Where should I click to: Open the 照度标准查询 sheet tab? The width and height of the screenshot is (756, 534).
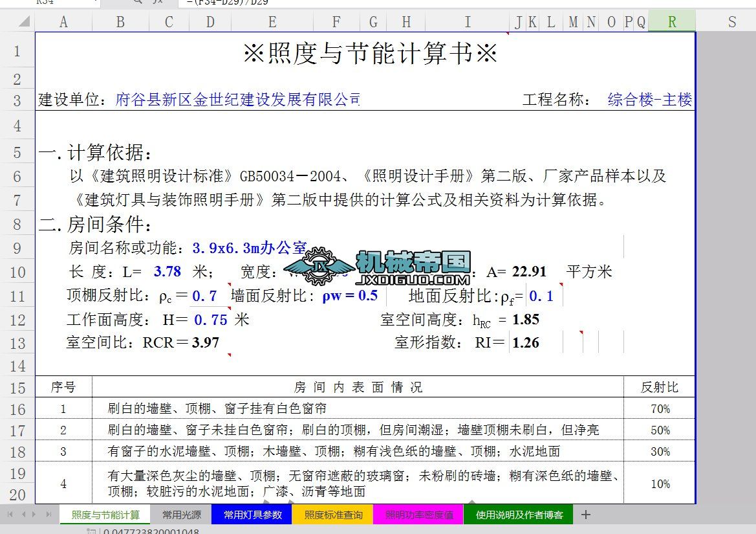pos(333,515)
